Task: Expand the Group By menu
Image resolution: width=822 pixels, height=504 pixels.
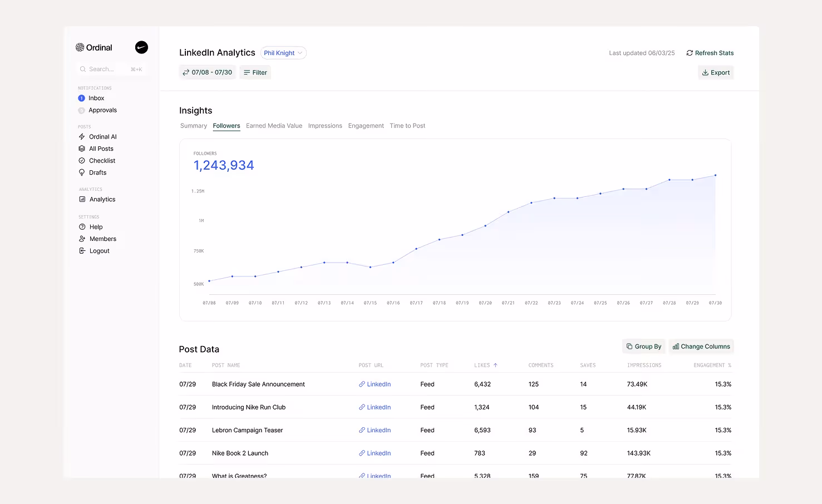Action: click(643, 346)
